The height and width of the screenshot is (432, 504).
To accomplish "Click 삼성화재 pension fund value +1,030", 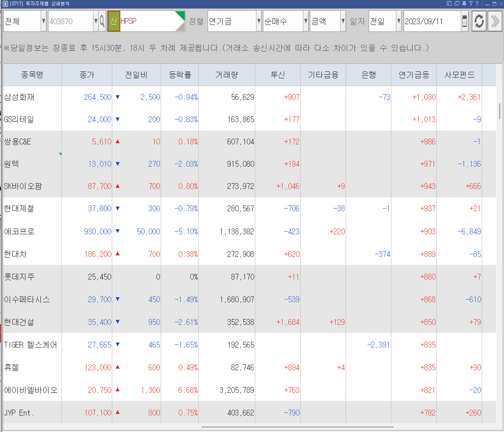I will 424,97.
